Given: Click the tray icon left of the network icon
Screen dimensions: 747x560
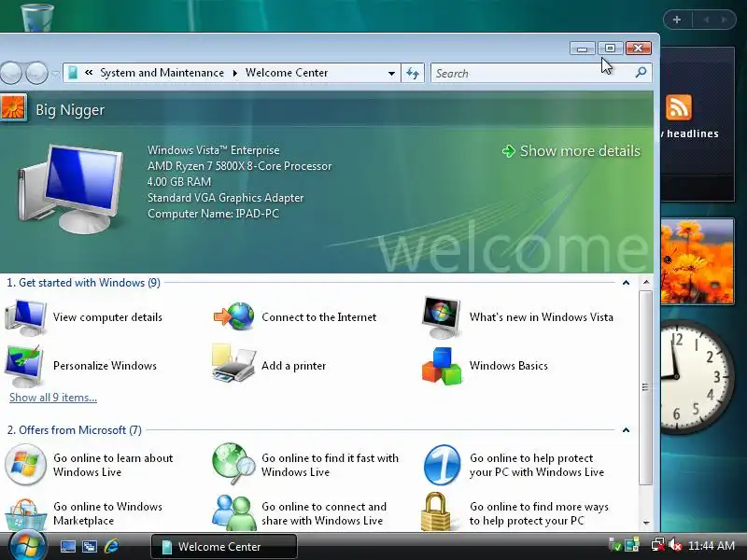Looking at the screenshot, I should (632, 545).
